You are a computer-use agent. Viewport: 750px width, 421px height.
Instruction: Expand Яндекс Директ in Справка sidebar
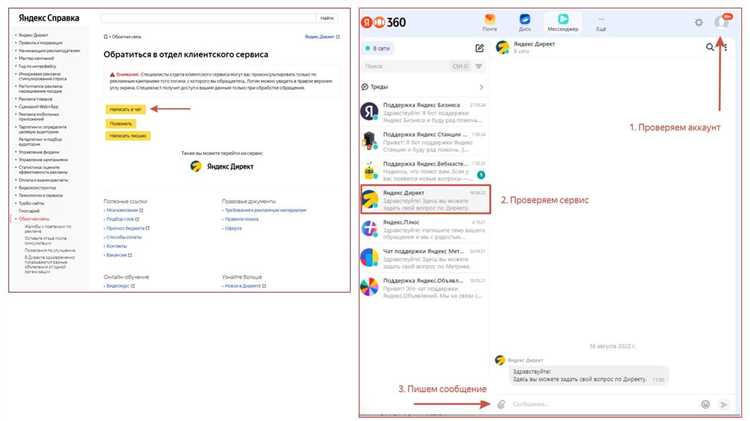[32, 35]
